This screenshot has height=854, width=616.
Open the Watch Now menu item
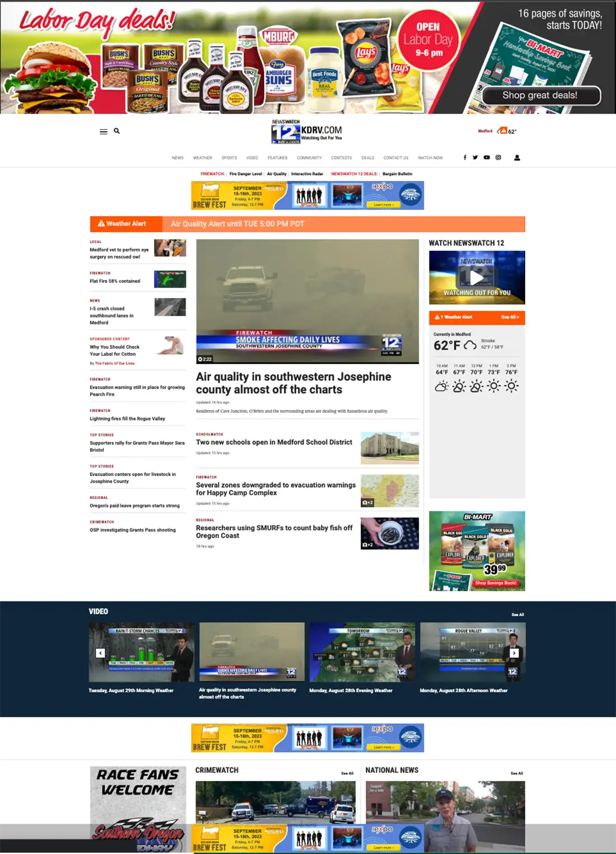[x=430, y=158]
